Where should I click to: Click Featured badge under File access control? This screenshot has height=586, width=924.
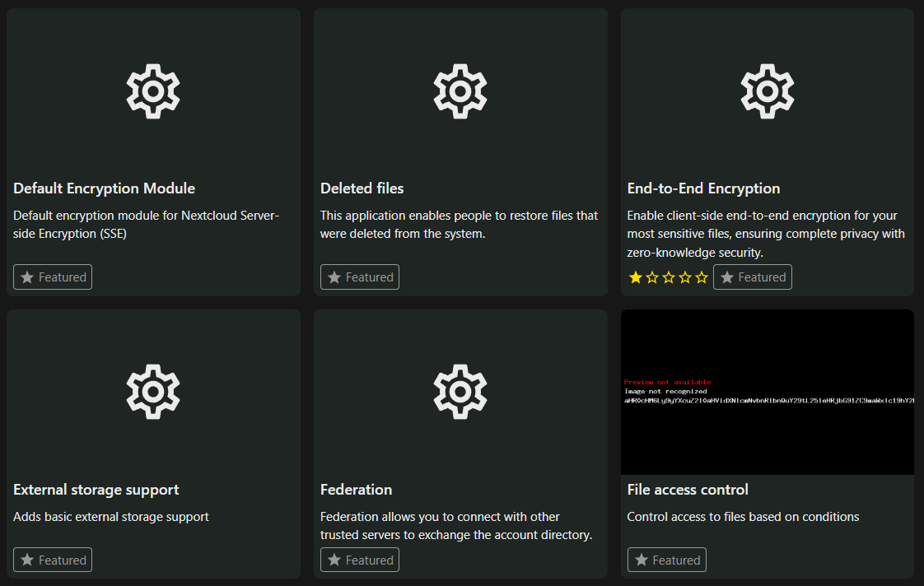pos(667,560)
